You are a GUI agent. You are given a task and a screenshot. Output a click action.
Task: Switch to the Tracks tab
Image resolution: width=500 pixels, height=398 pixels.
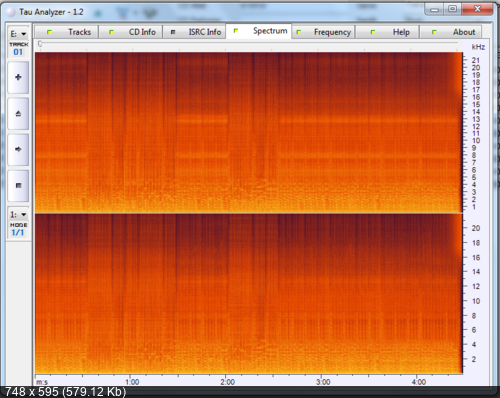[67, 32]
